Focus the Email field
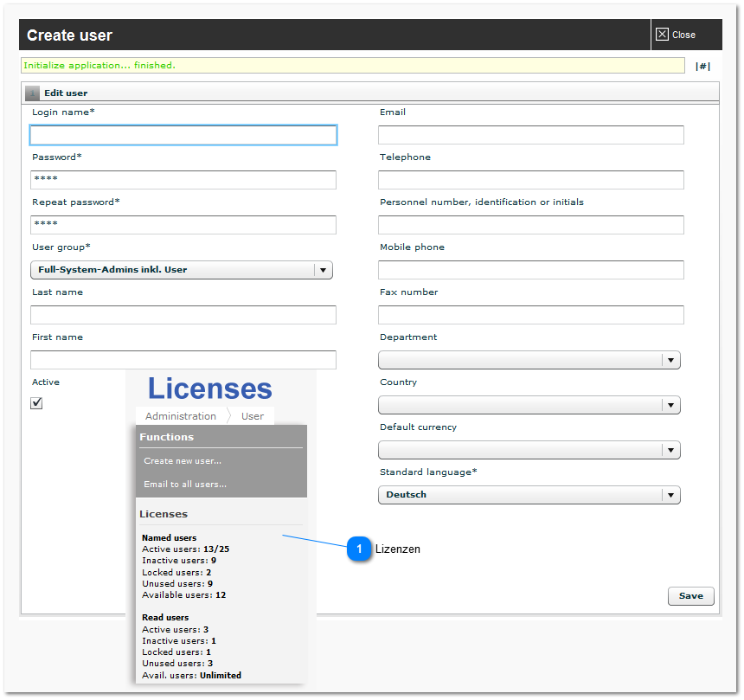This screenshot has width=744, height=700. point(531,135)
